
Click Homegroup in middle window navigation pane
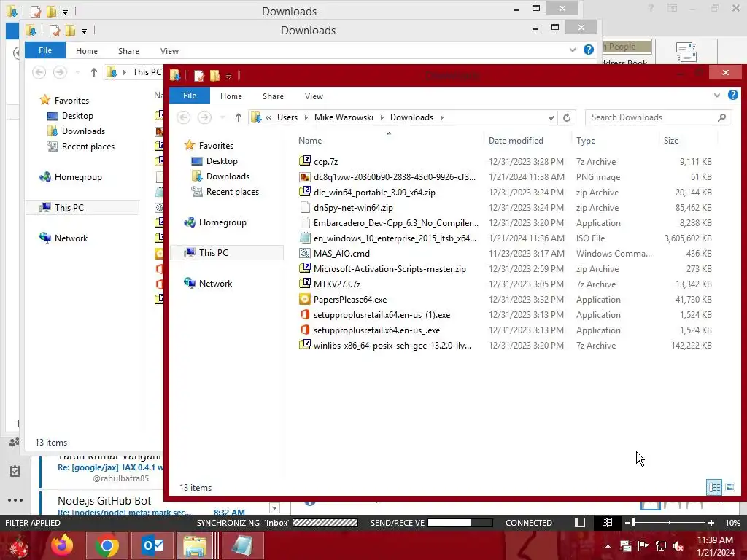point(78,177)
